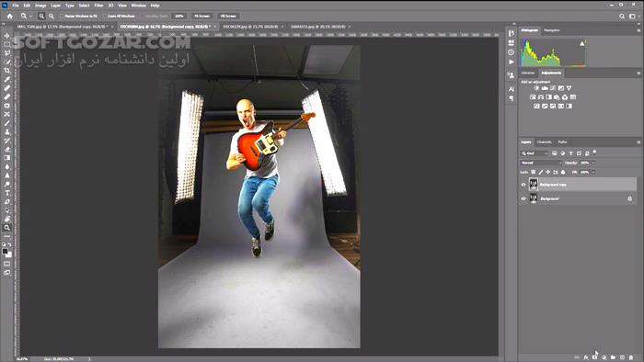Open the Paragraph panel icon
The height and width of the screenshot is (362, 644).
tap(511, 98)
